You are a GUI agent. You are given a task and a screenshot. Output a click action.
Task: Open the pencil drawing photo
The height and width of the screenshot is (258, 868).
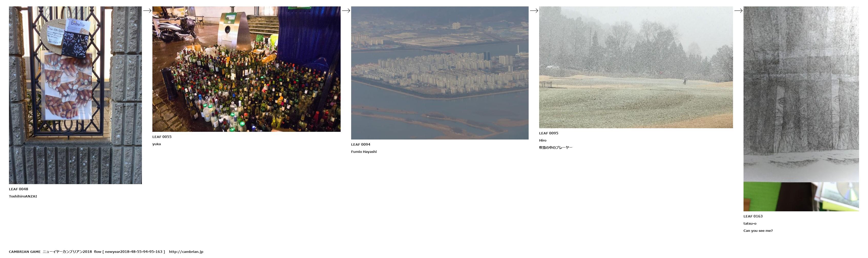[801, 109]
